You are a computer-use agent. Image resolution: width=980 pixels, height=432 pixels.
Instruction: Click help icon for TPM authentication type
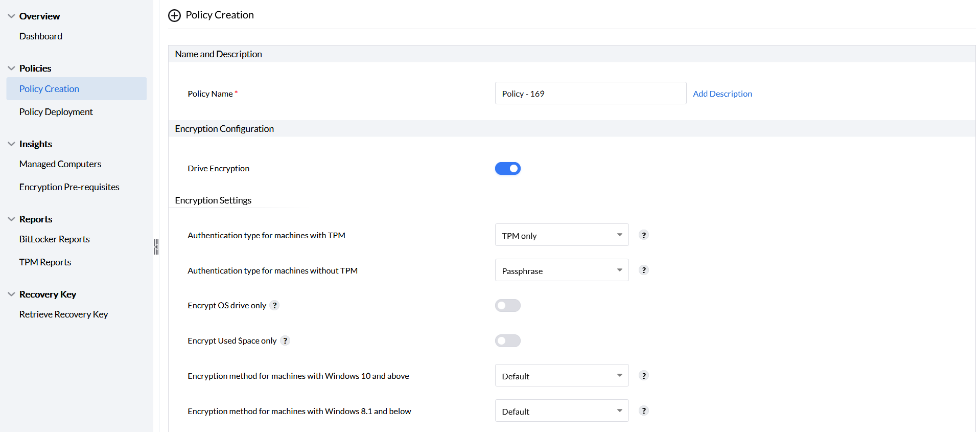point(644,235)
